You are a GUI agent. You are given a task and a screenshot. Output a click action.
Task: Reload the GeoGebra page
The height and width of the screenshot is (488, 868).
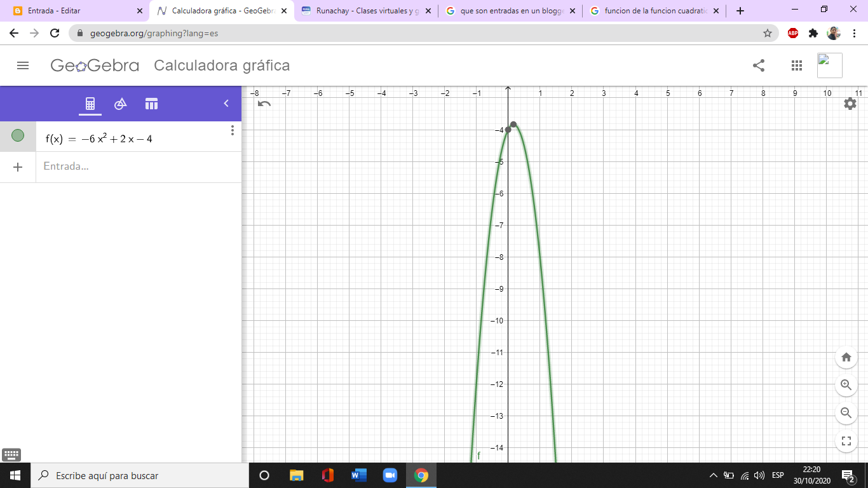point(55,33)
